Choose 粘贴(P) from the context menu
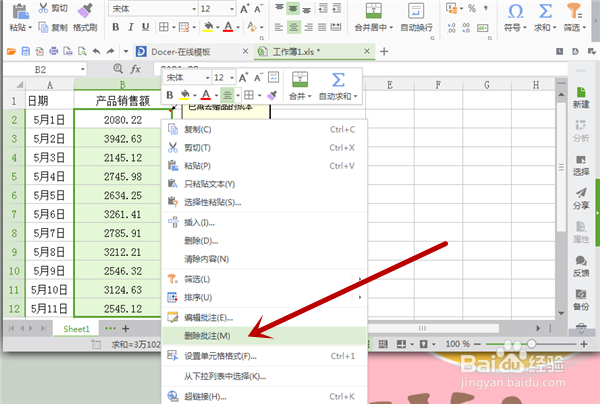600x404 pixels. click(x=264, y=166)
